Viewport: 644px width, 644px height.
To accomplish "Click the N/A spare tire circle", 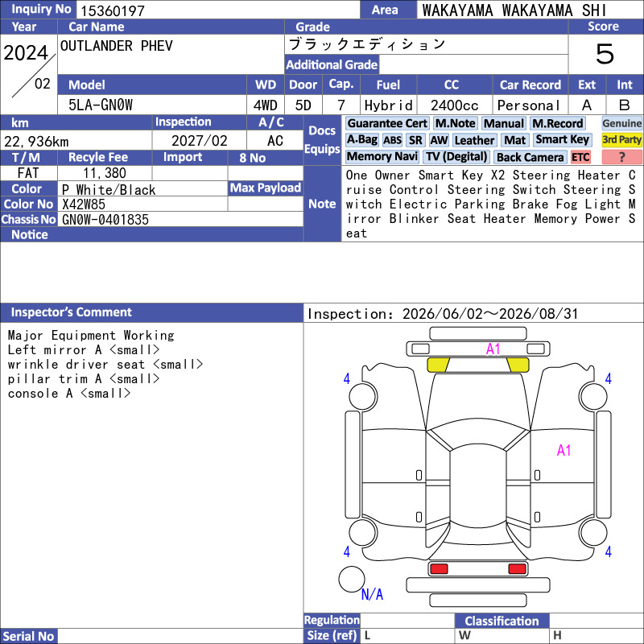I will (x=352, y=579).
